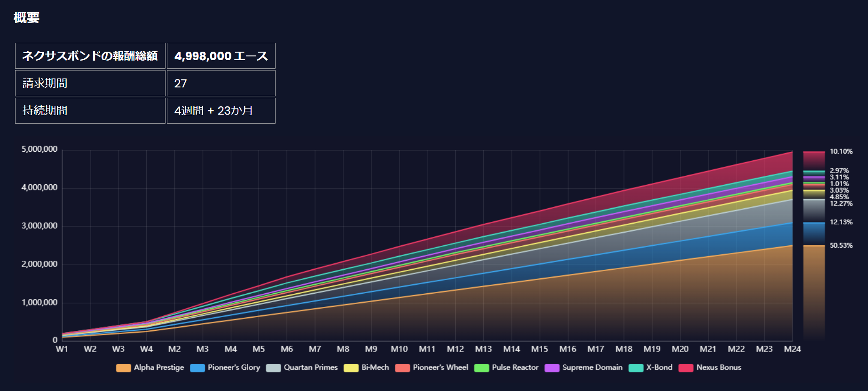Click the 持続期間 label cell
The width and height of the screenshot is (868, 391).
click(90, 110)
